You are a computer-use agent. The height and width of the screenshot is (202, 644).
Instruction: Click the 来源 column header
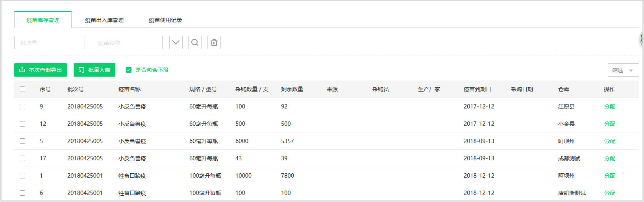pos(332,89)
